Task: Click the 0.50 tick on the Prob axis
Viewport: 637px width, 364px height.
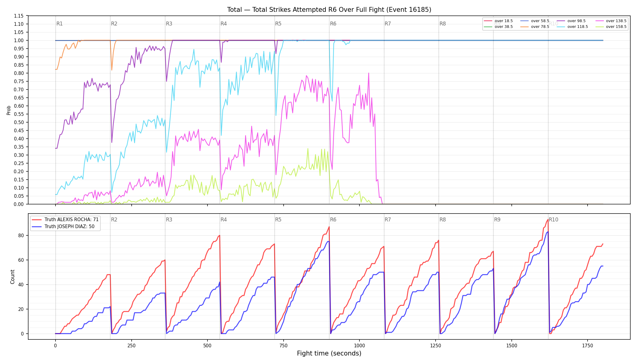Action: click(x=19, y=122)
